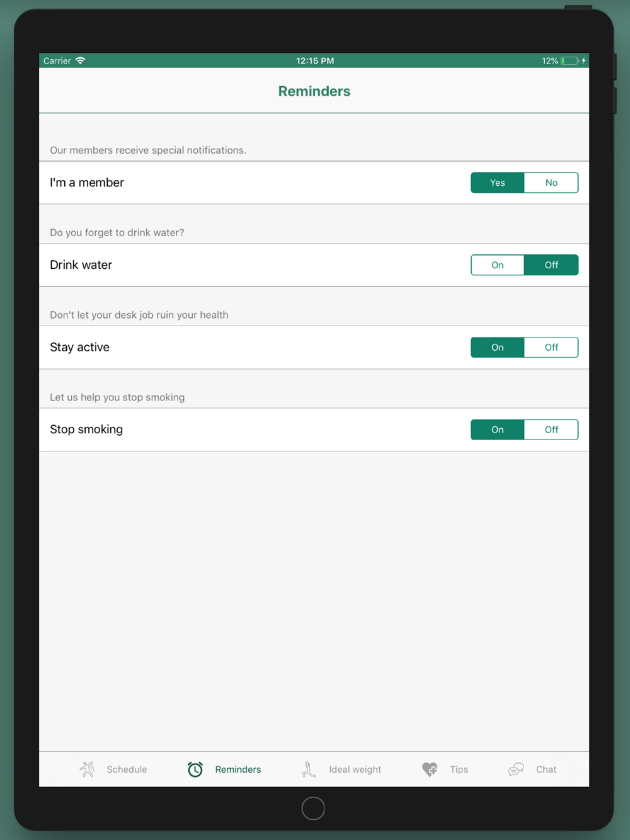This screenshot has height=840, width=630.
Task: Select Off for Drink water
Action: (x=551, y=265)
